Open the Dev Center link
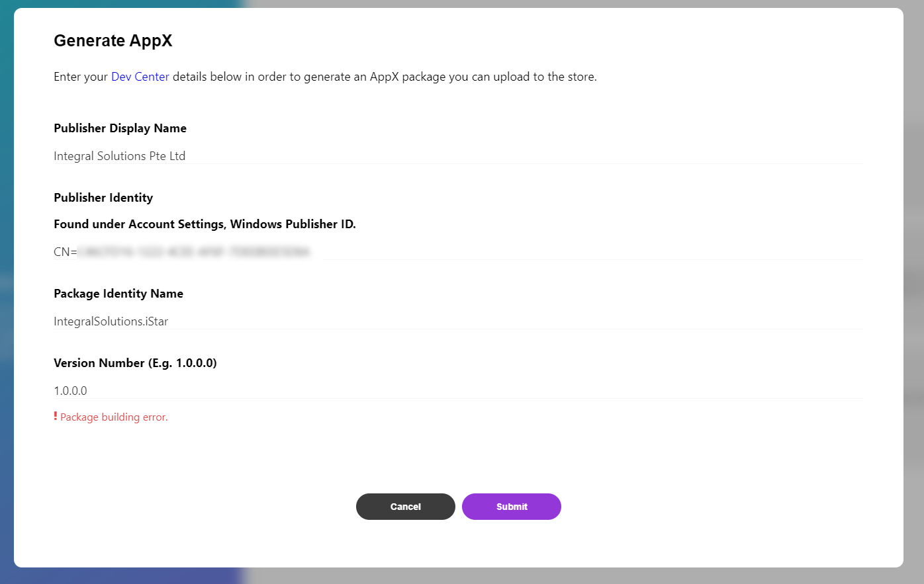924x584 pixels. coord(140,77)
